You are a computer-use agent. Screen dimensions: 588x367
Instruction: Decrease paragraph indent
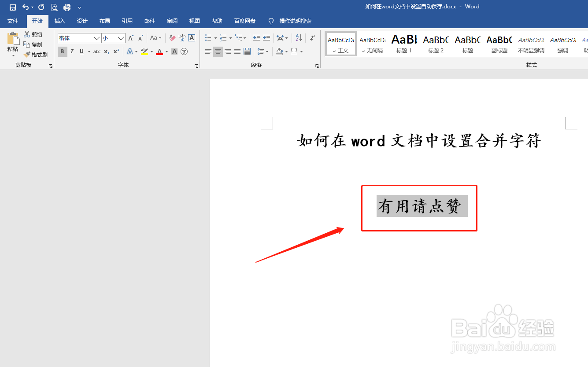click(257, 38)
